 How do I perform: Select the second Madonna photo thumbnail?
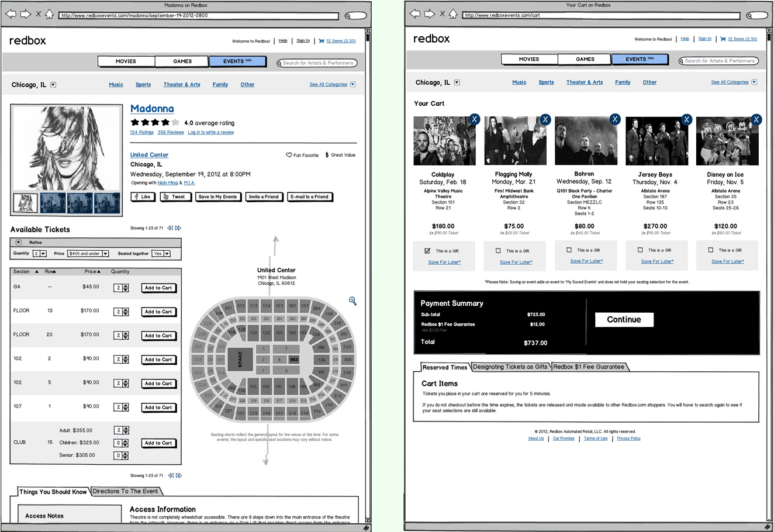pyautogui.click(x=53, y=203)
